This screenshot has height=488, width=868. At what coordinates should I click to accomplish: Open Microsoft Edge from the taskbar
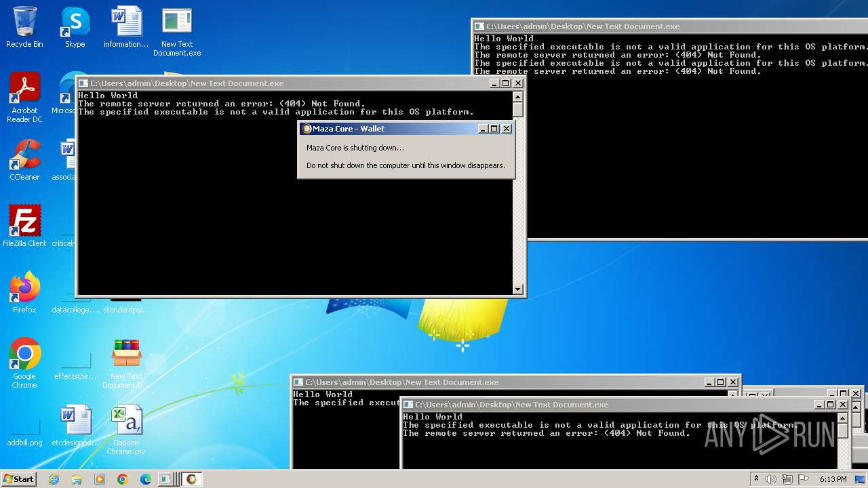[145, 479]
